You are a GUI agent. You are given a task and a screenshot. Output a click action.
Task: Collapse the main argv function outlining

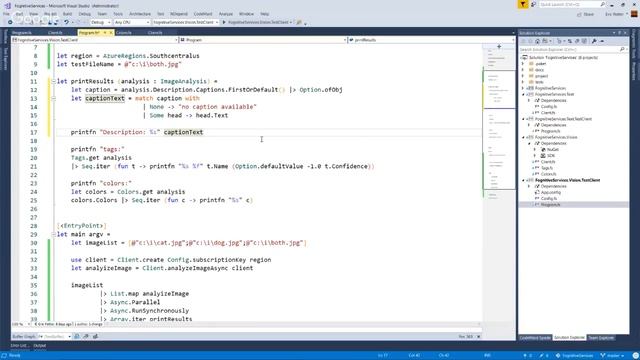point(53,234)
